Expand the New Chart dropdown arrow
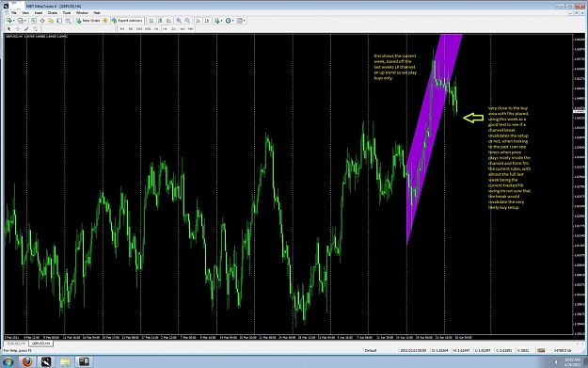 [14, 21]
